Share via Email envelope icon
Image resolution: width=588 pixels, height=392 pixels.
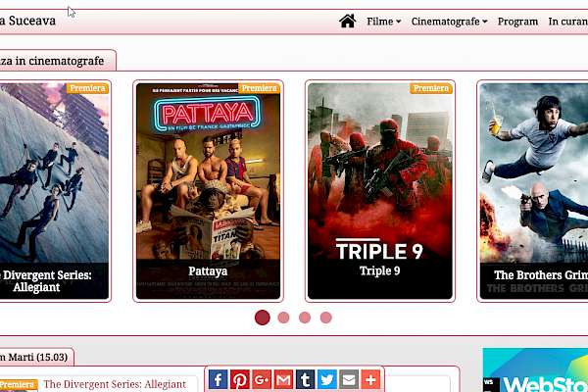tap(348, 380)
